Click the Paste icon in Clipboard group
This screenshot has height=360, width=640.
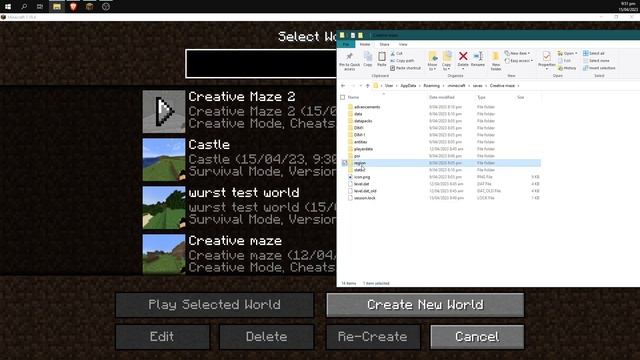pos(382,59)
